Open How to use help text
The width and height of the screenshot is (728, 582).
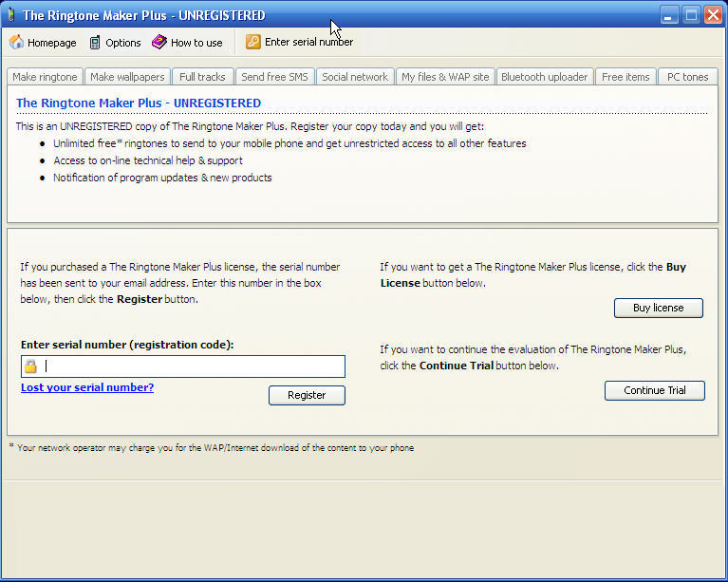[x=196, y=43]
